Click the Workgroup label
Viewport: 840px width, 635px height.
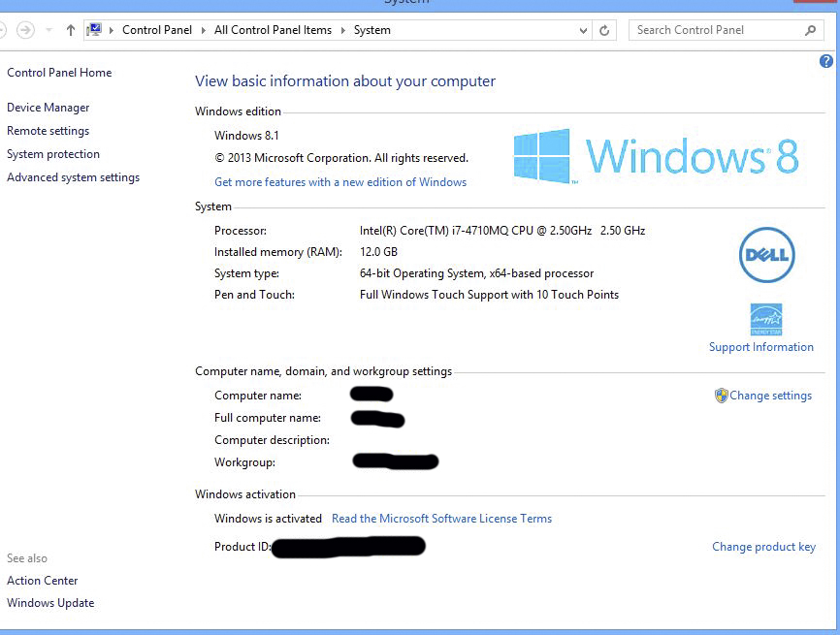[244, 462]
